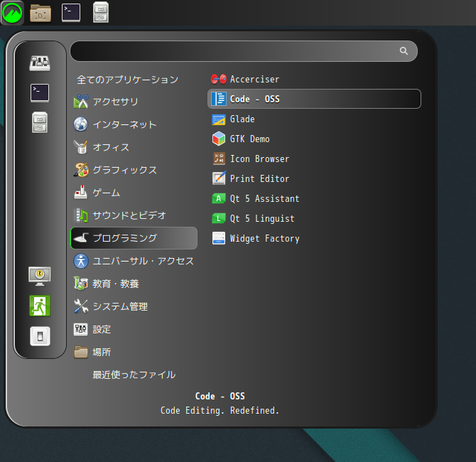476x462 pixels.
Task: Launch terminal from the top panel
Action: tap(71, 13)
